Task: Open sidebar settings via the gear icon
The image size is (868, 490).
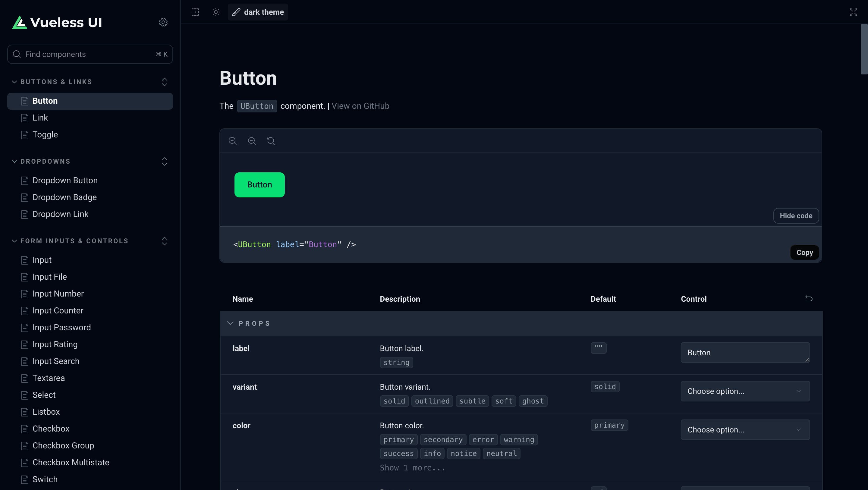Action: coord(163,22)
